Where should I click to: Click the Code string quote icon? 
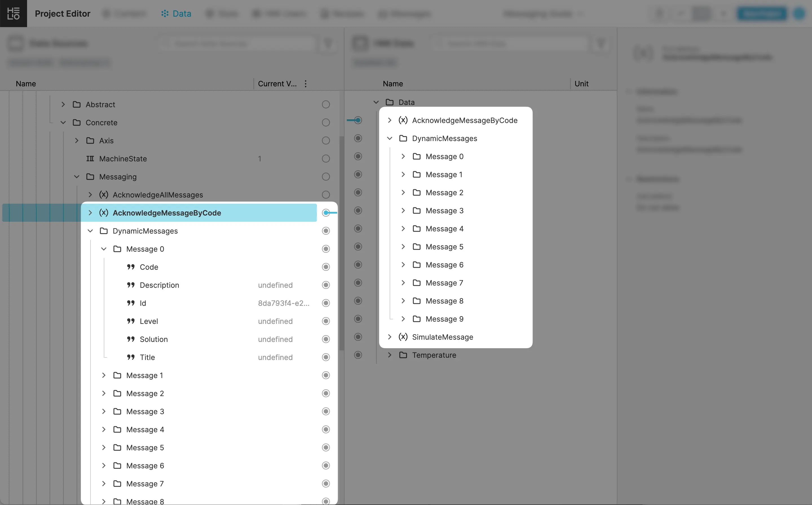pos(131,267)
